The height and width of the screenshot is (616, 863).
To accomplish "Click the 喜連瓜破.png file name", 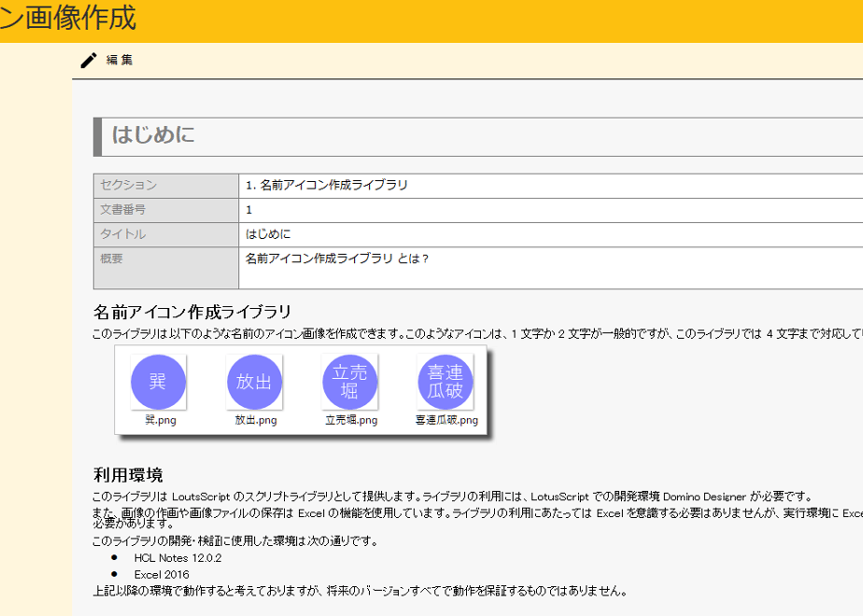I will tap(446, 420).
